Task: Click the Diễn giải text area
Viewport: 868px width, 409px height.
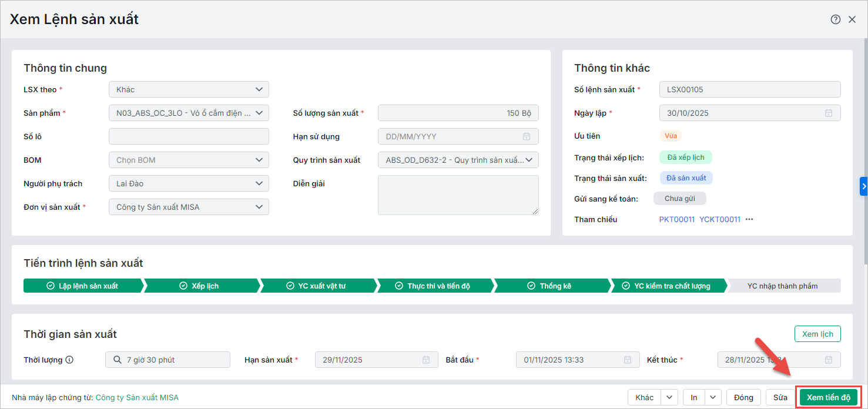Action: 458,195
